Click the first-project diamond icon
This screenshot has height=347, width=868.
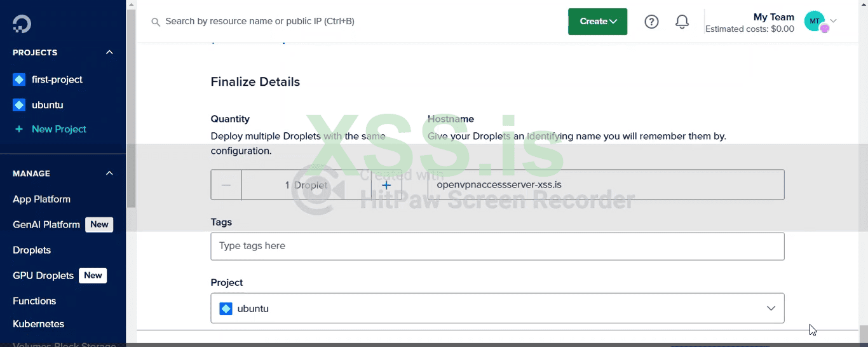[19, 79]
